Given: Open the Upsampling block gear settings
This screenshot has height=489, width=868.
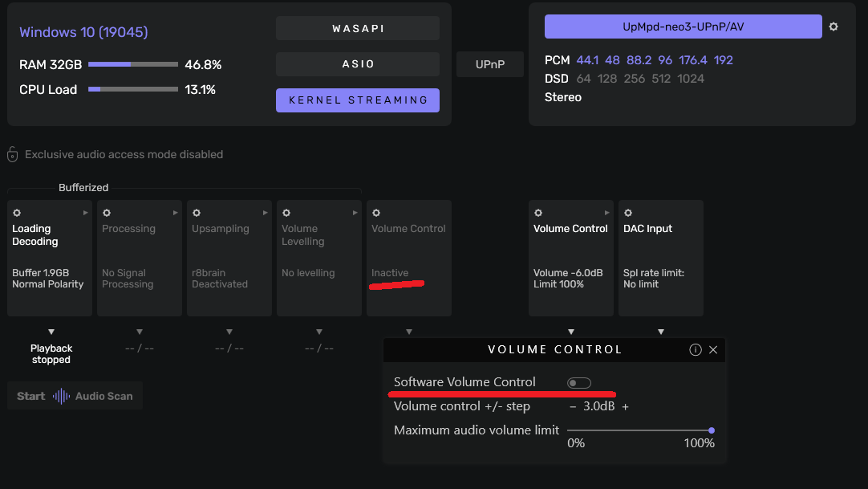Looking at the screenshot, I should [x=197, y=213].
